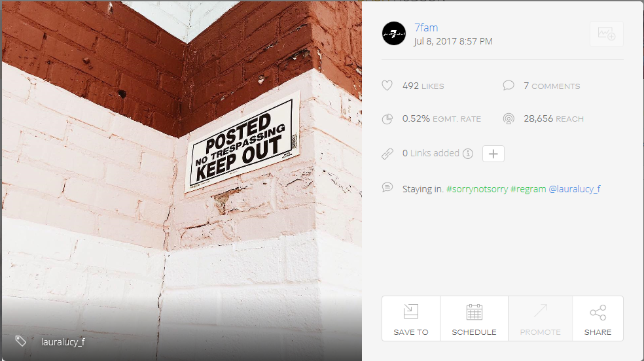Screen dimensions: 644x361
Task: Click the Schedule button
Action: (474, 318)
